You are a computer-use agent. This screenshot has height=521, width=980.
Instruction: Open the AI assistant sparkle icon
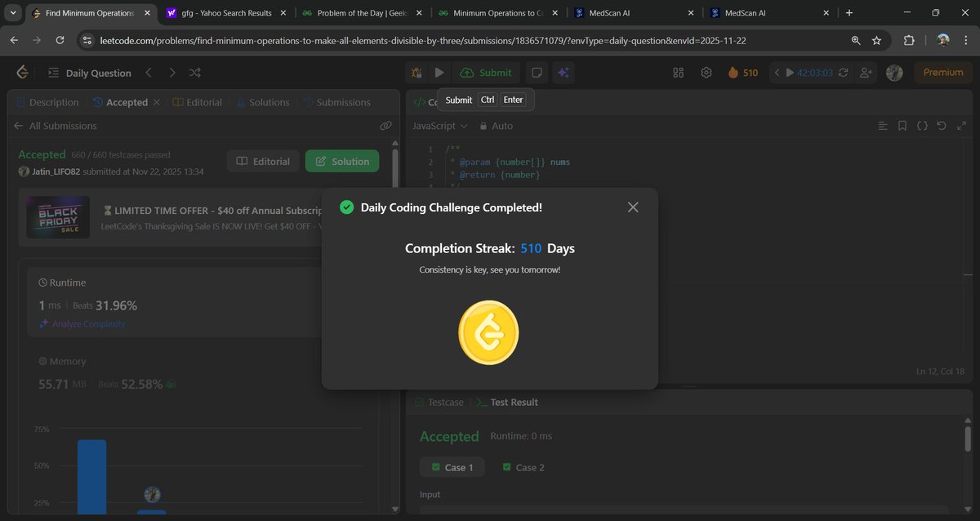(x=563, y=72)
